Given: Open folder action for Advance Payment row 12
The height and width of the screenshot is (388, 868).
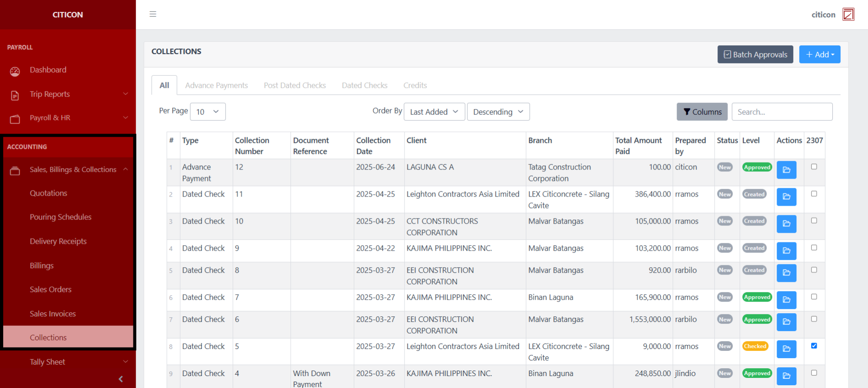Looking at the screenshot, I should click(x=786, y=170).
